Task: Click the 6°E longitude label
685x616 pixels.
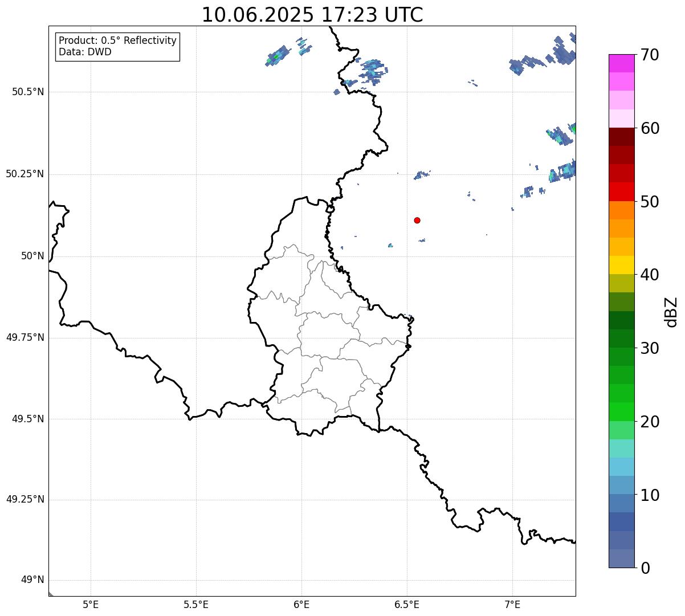Action: click(301, 605)
